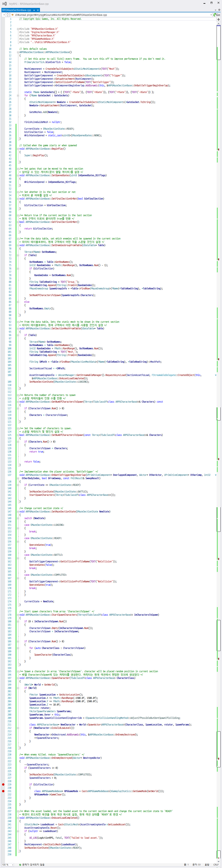Click 'AssetStreamingHandle.Reset();' on line 242
222x868 pixels.
pyautogui.click(x=42, y=828)
